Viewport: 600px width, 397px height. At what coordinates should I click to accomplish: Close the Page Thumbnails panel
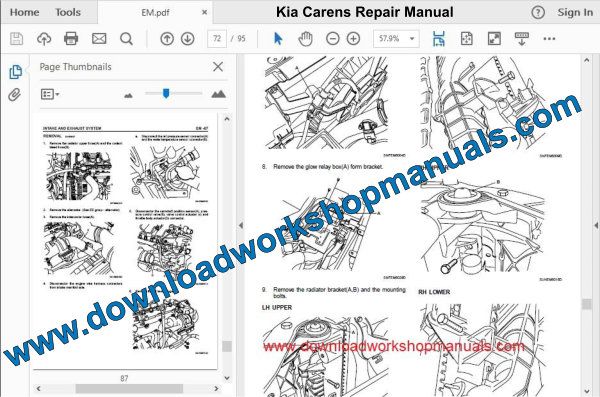point(218,67)
